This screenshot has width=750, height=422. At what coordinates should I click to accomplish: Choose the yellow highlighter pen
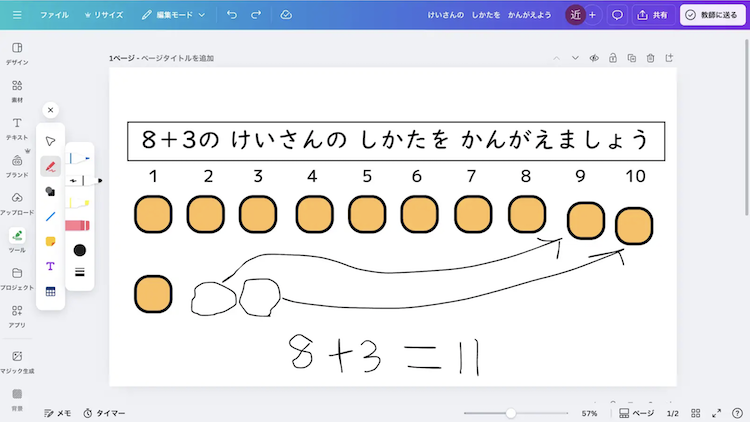click(x=78, y=204)
